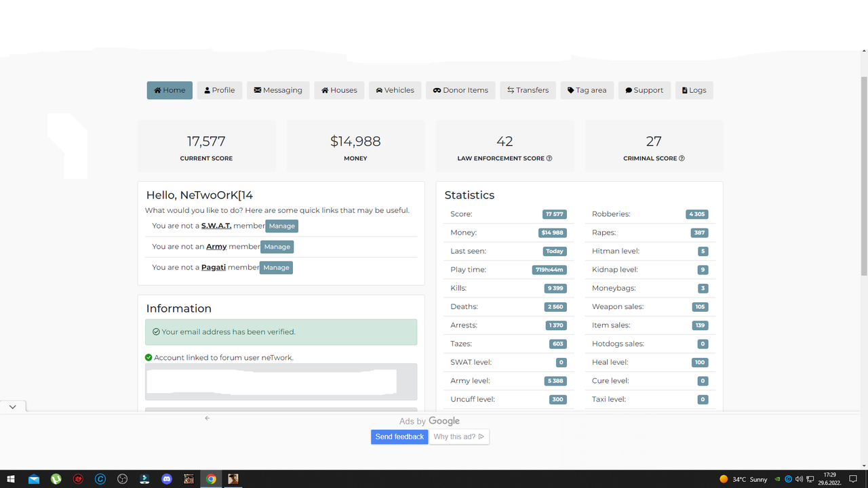Click the Why this ad? button
Screen dimensions: 868x488
[x=459, y=437]
